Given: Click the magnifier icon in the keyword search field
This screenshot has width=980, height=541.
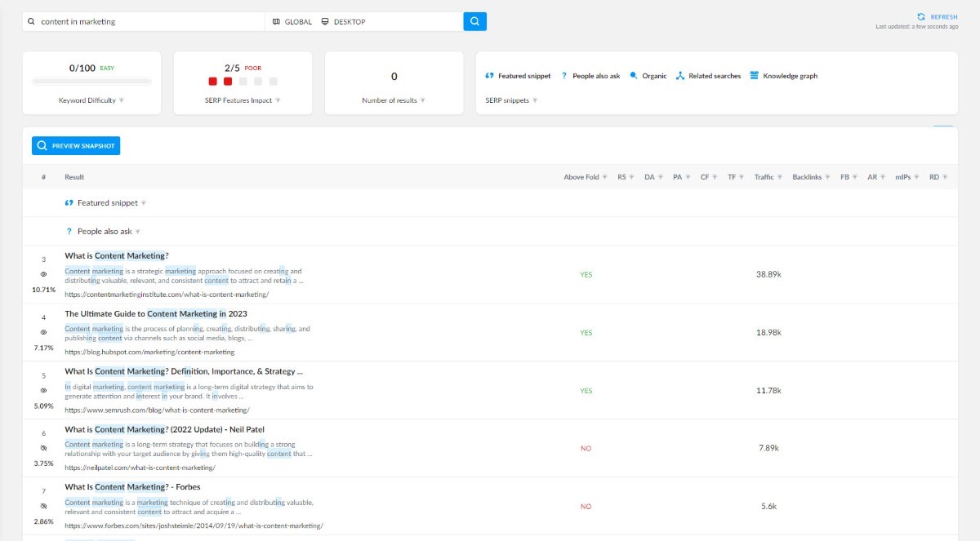Looking at the screenshot, I should coord(32,22).
